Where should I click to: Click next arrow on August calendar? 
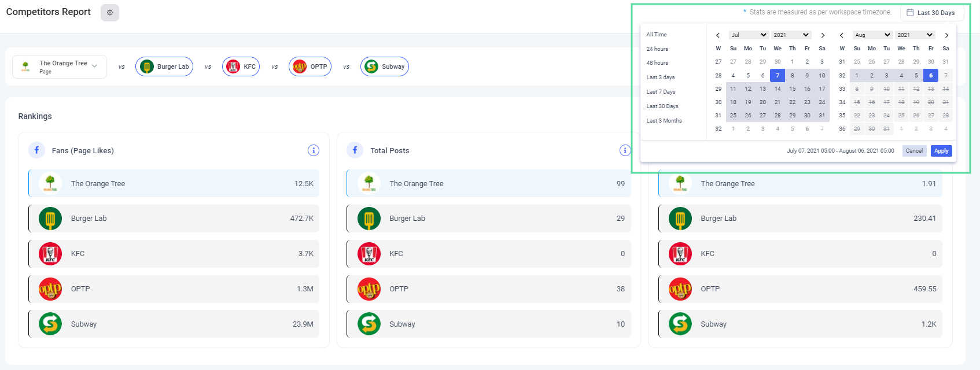point(946,35)
